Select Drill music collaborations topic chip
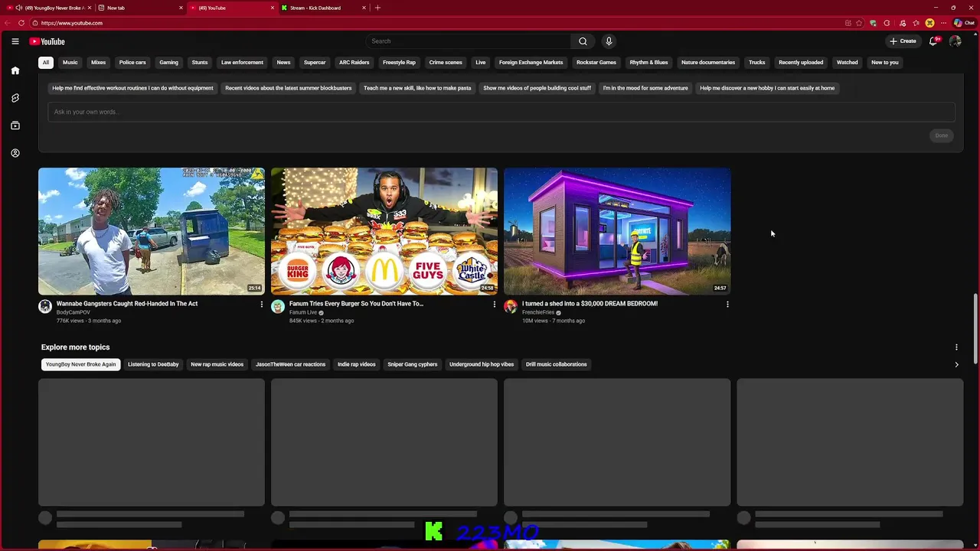 557,364
